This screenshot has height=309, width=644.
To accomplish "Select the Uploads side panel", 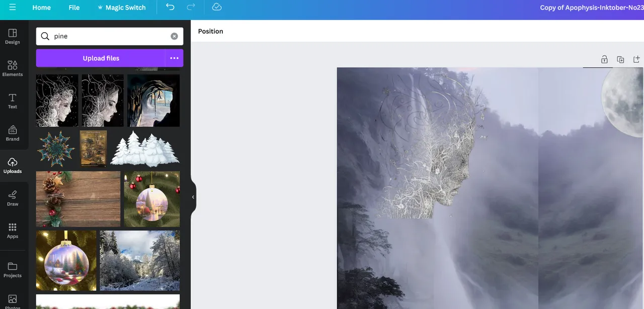I will [13, 166].
